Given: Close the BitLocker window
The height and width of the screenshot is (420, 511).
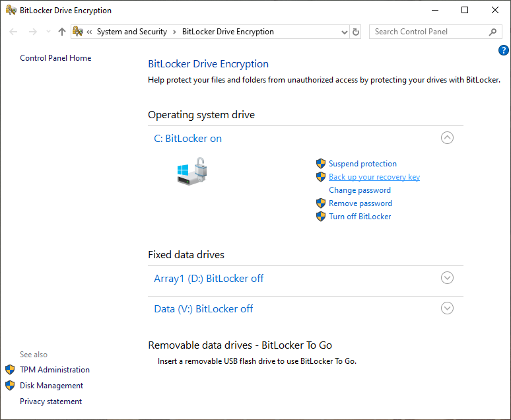Looking at the screenshot, I should click(x=495, y=10).
